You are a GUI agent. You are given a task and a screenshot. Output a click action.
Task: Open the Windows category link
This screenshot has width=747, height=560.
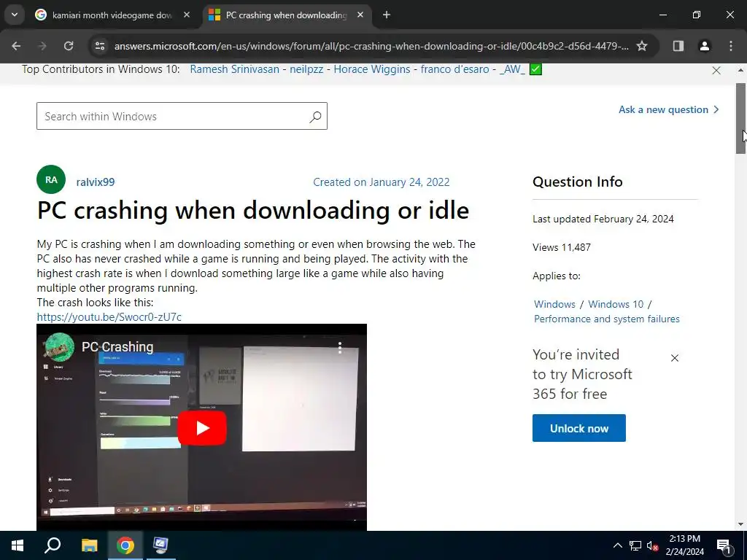point(554,304)
